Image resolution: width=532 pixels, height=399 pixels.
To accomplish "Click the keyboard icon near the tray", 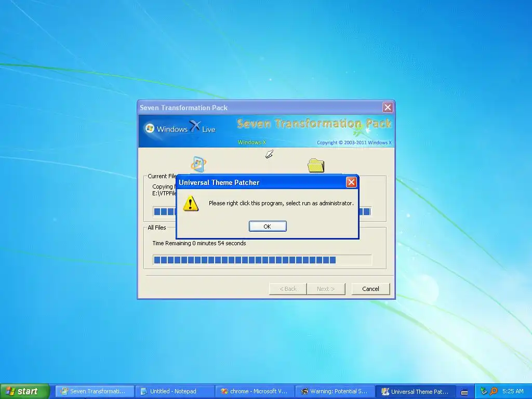I will (464, 392).
